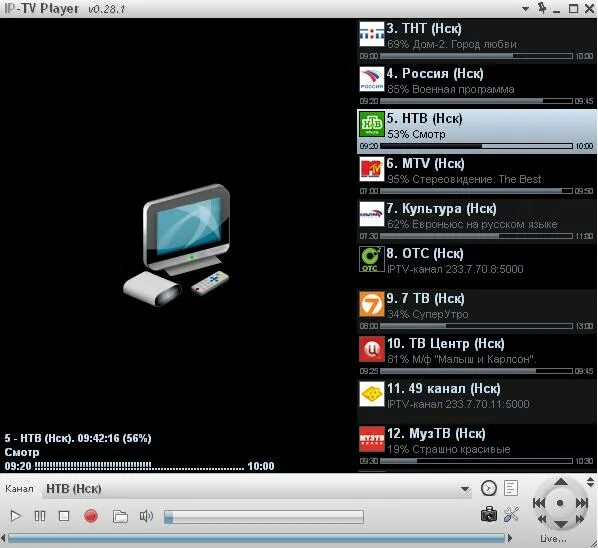Screen dimensions: 598x548
Task: Click the bottom blue timeline bar
Action: [x=256, y=538]
